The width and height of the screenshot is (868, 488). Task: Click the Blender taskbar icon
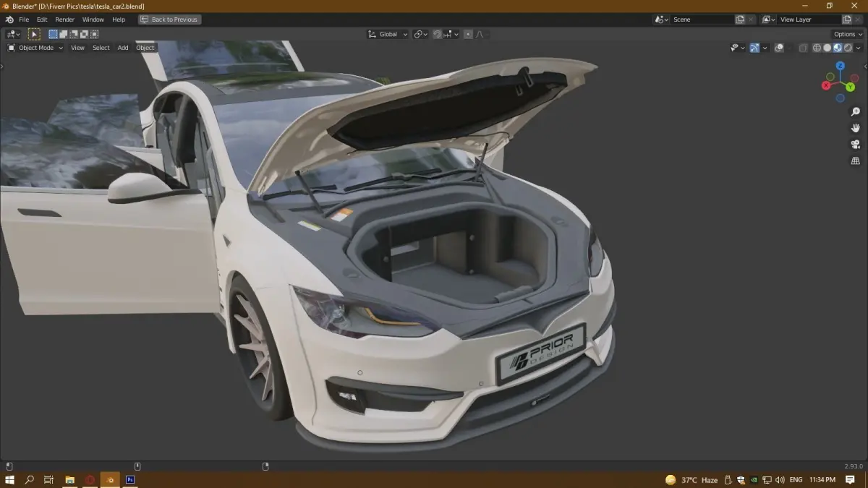(110, 479)
